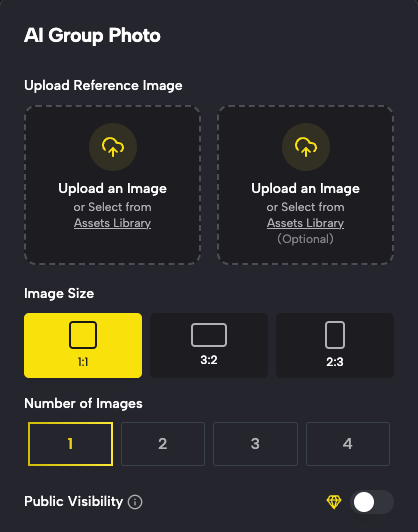Image resolution: width=418 pixels, height=532 pixels.
Task: Click the '(Optional)' text
Action: 305,239
